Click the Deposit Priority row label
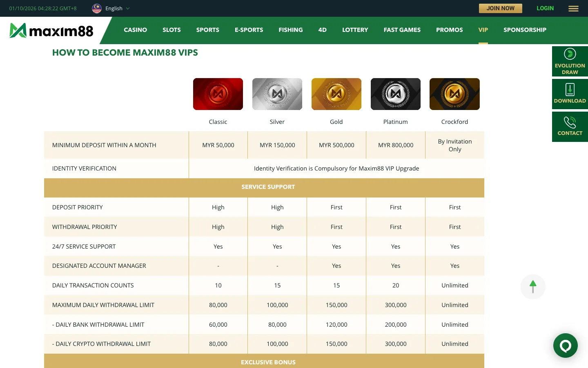The image size is (588, 368). click(78, 207)
